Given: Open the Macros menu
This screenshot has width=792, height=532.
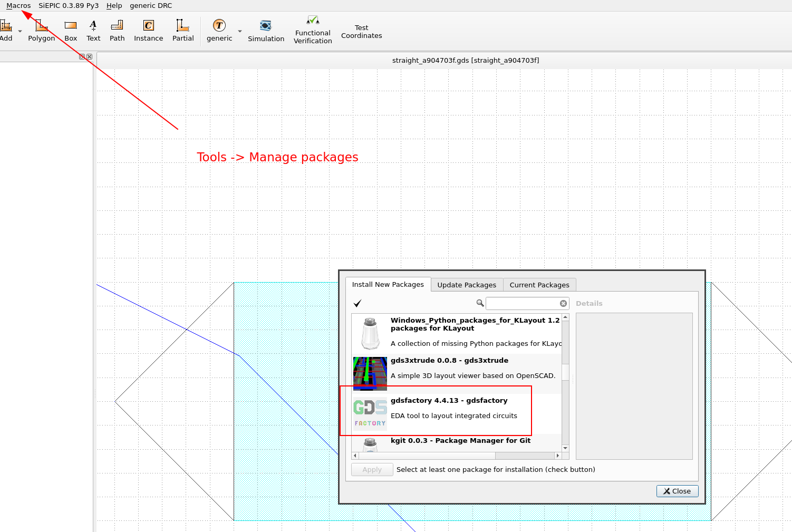Looking at the screenshot, I should click(x=18, y=5).
